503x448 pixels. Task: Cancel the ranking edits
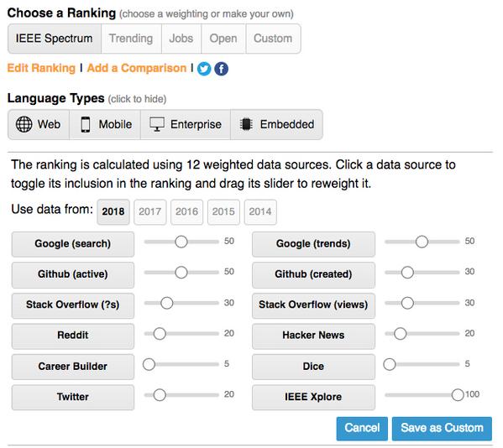coord(362,429)
